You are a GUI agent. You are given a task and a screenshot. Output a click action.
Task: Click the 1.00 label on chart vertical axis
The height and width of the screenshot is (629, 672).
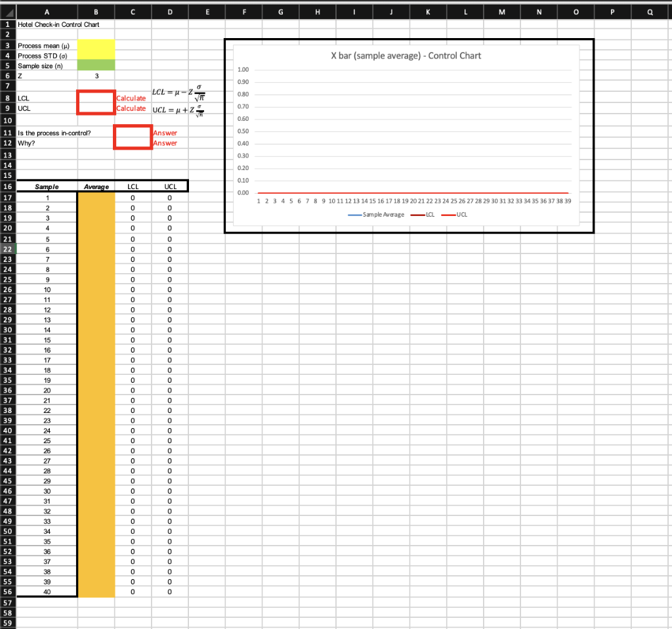point(243,70)
